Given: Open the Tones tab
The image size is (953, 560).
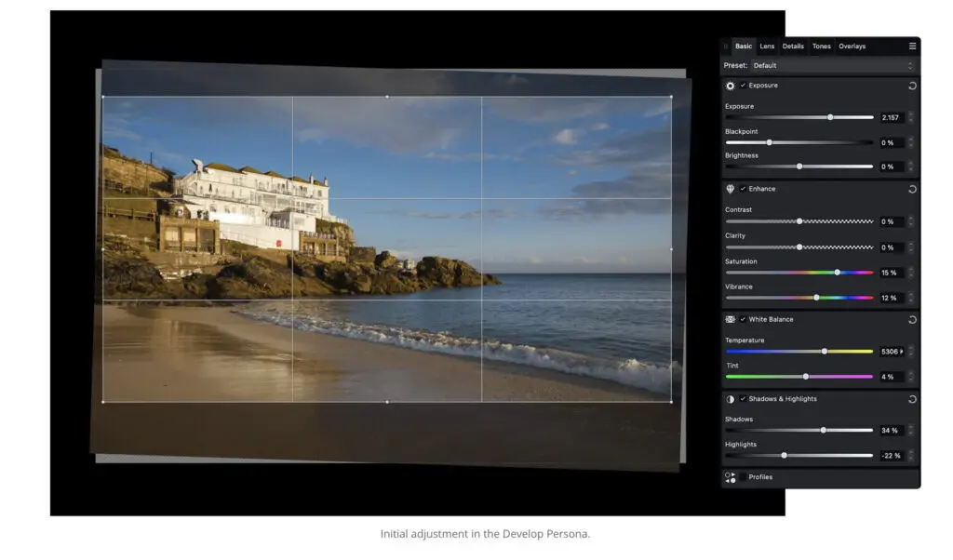Looking at the screenshot, I should (821, 46).
